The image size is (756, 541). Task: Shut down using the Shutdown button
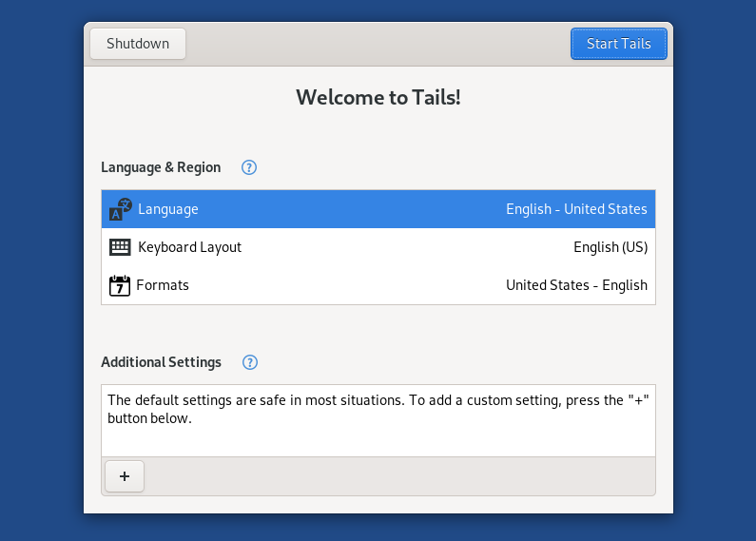point(138,44)
